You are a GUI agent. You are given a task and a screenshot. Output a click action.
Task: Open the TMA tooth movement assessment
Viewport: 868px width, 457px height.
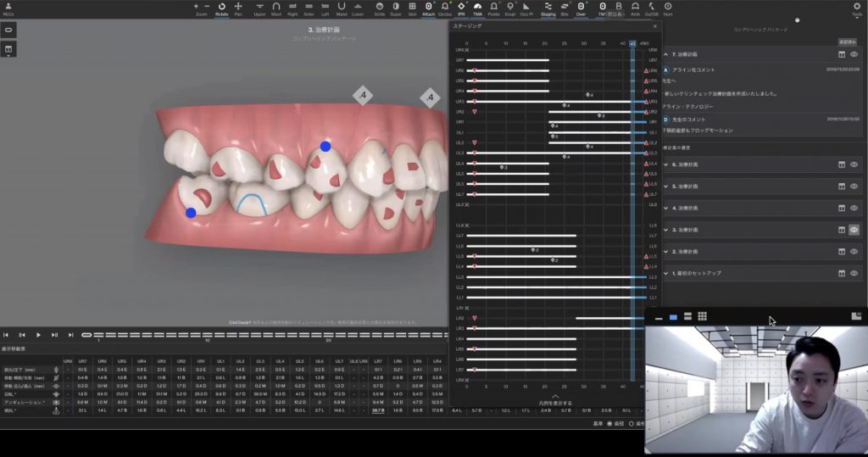[x=477, y=8]
